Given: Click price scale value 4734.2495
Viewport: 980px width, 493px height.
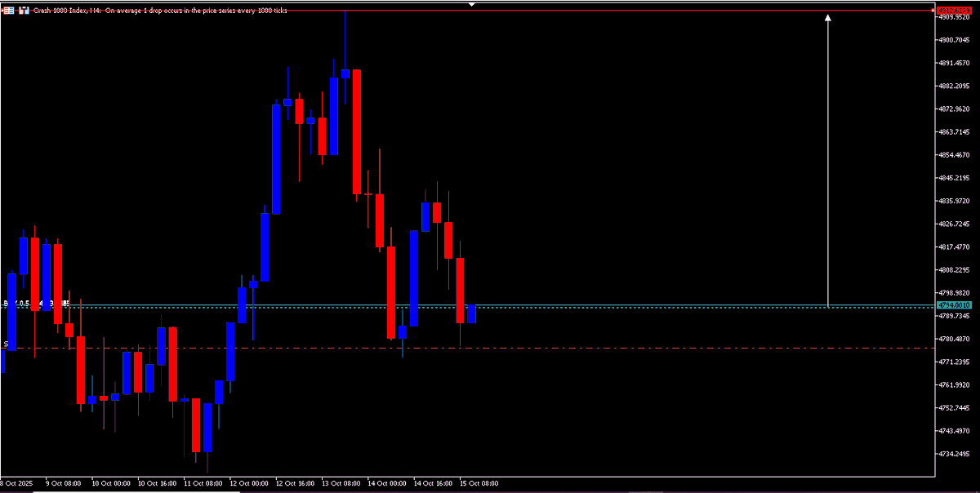Looking at the screenshot, I should (x=955, y=453).
